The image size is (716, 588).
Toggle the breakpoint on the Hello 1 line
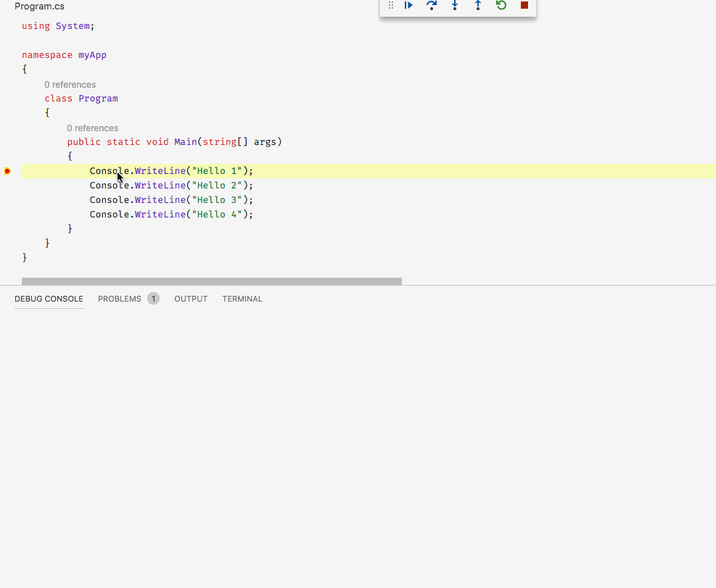7,171
